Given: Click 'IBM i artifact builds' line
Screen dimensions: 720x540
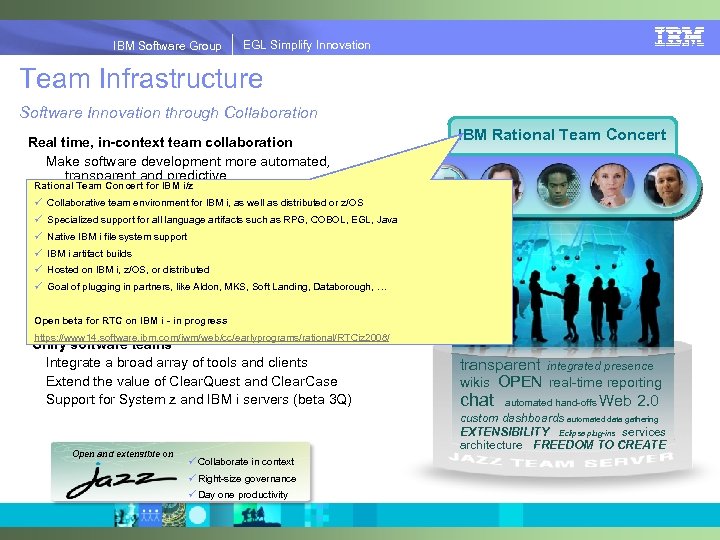Looking at the screenshot, I should tap(89, 253).
